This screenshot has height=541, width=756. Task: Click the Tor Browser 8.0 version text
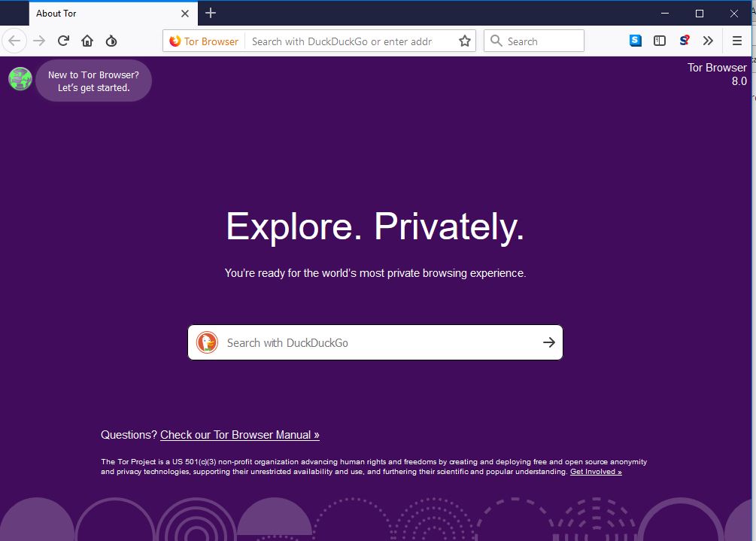717,74
